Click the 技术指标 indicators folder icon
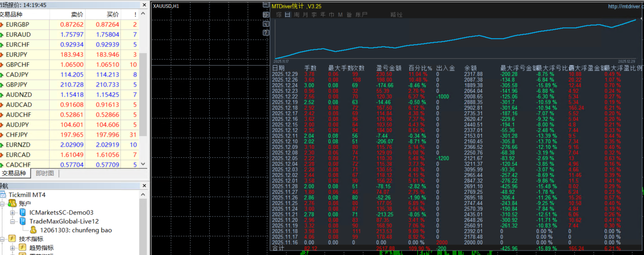Screen dimensions: 644x255 tap(12, 239)
